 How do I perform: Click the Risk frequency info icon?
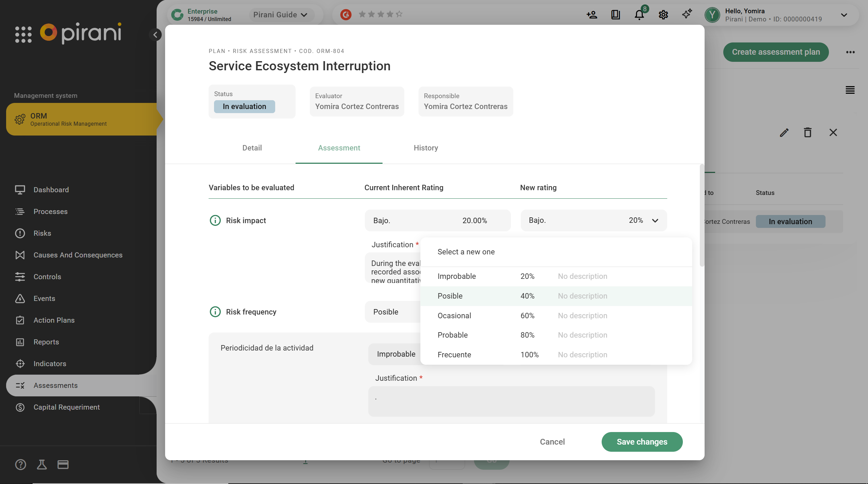coord(215,312)
